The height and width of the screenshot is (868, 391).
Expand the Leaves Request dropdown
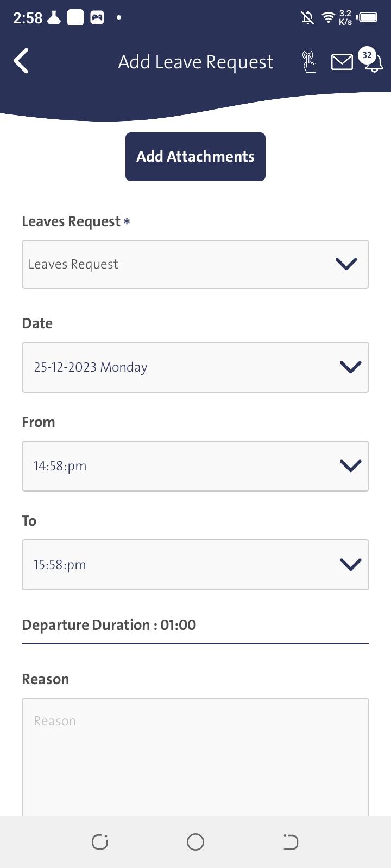195,264
